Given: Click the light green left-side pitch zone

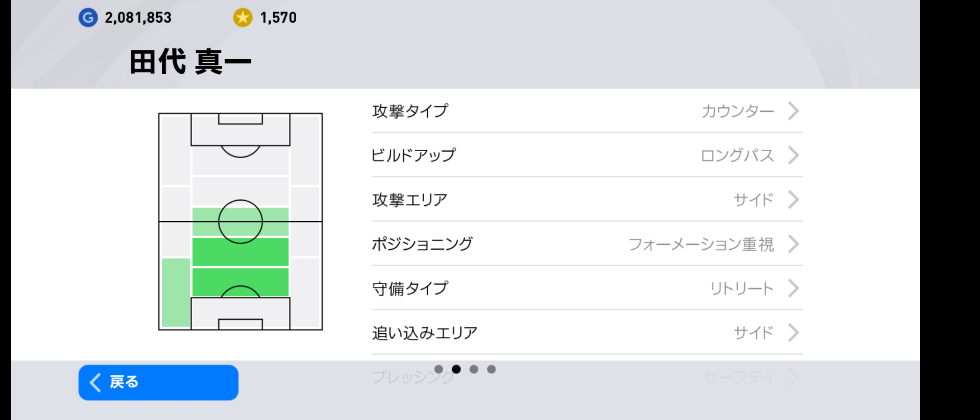Looking at the screenshot, I should (176, 292).
